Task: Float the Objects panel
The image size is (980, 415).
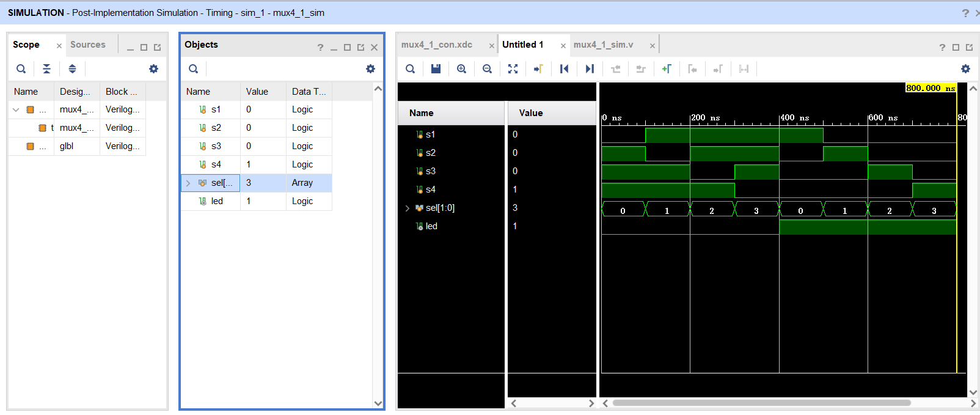Action: [x=360, y=47]
